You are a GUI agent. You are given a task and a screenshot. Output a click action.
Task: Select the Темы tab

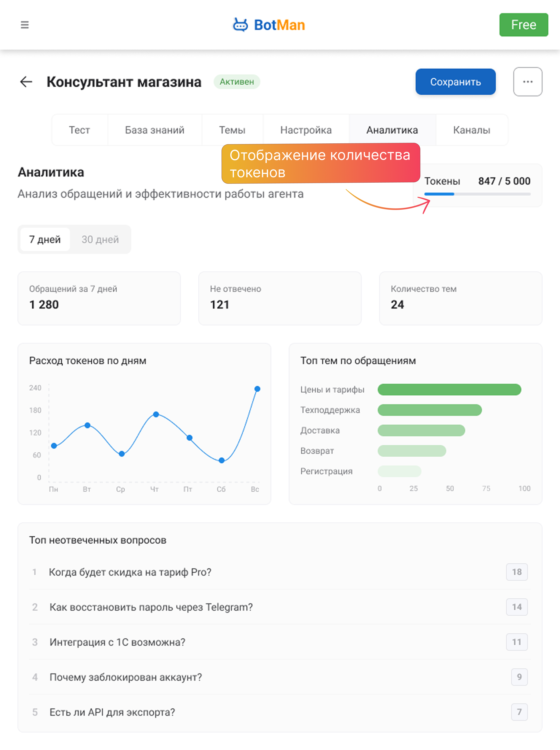(x=232, y=130)
